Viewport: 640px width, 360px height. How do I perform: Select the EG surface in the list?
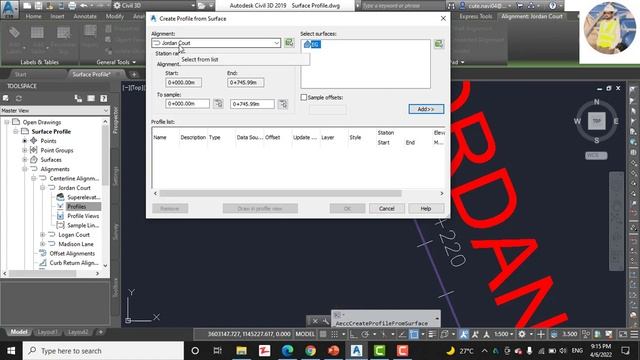[312, 44]
